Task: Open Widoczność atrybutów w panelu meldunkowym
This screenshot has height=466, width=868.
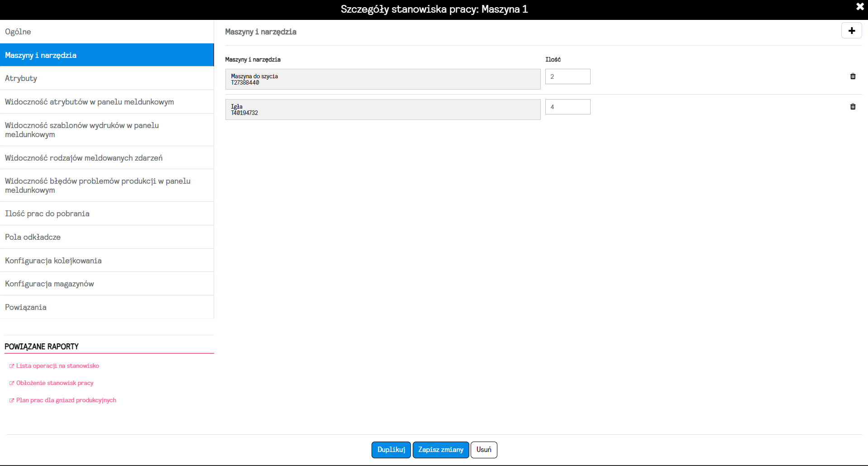Action: [x=107, y=102]
